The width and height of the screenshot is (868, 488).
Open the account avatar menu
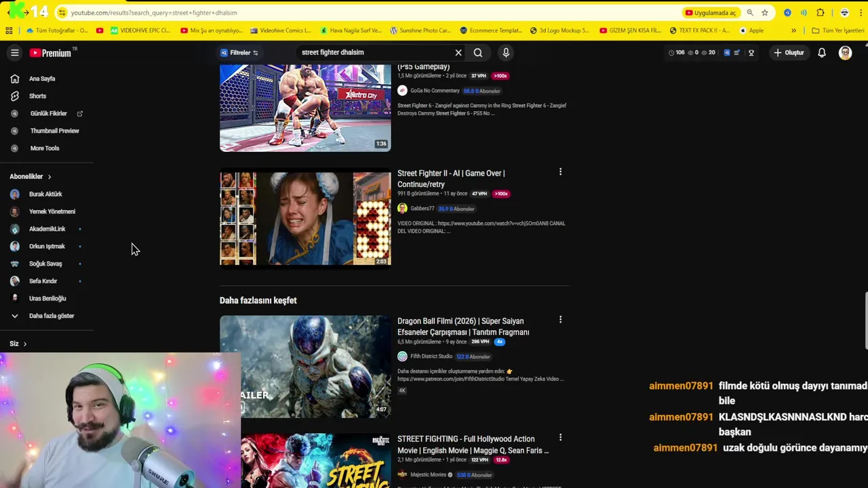pos(845,53)
